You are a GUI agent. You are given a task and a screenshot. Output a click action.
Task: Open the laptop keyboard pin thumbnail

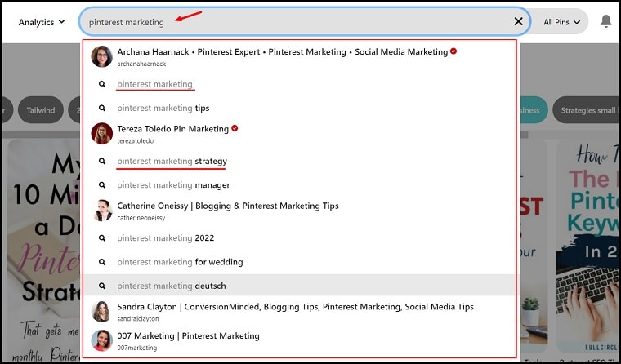click(587, 304)
